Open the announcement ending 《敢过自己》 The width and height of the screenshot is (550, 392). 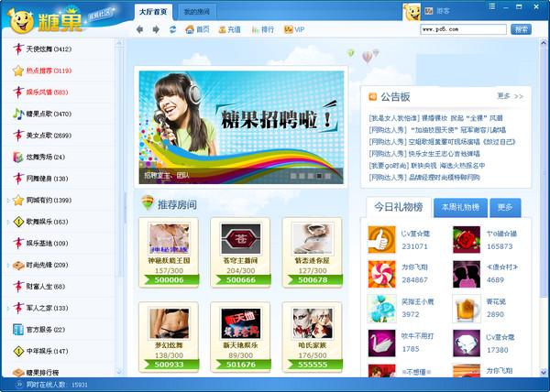[x=443, y=142]
